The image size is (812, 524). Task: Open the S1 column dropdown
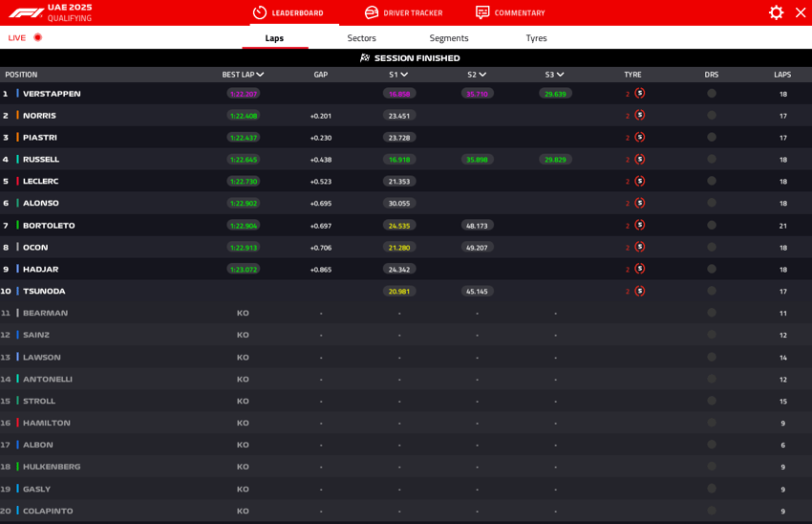(404, 75)
